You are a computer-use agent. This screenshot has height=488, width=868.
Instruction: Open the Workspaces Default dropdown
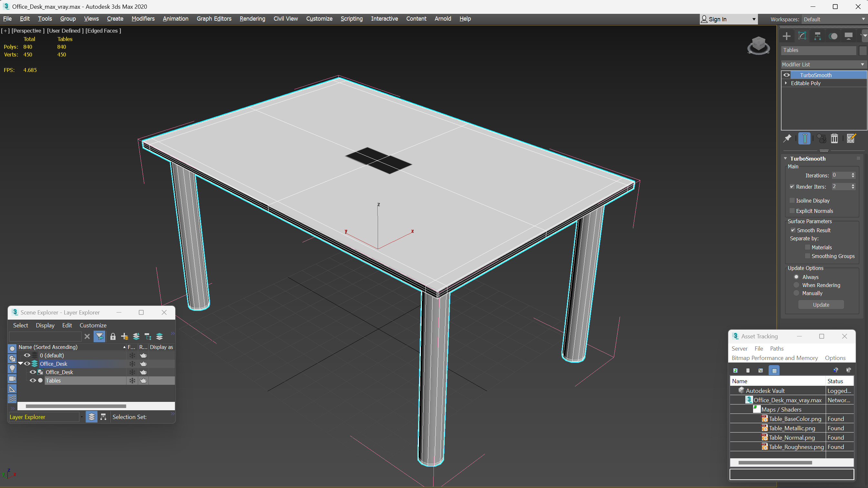pos(834,19)
